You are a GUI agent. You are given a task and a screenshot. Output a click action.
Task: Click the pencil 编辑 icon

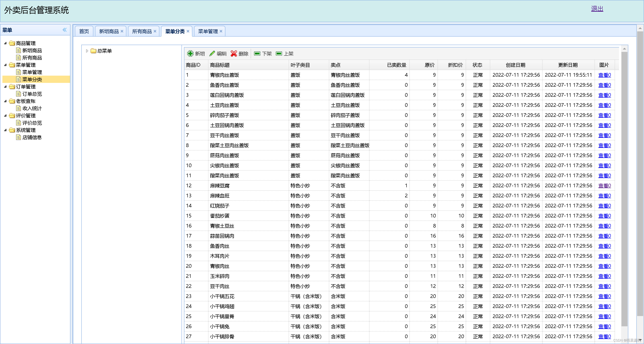(212, 54)
